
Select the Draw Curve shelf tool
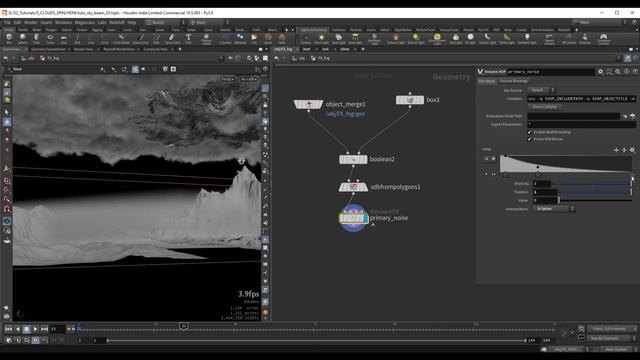140,38
